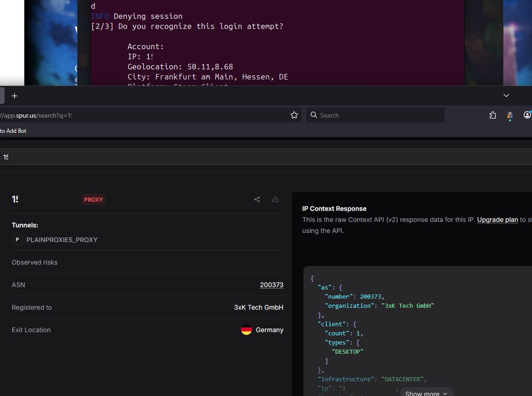Image resolution: width=532 pixels, height=396 pixels.
Task: Click the share icon beside the PROXY badge
Action: coord(257,199)
